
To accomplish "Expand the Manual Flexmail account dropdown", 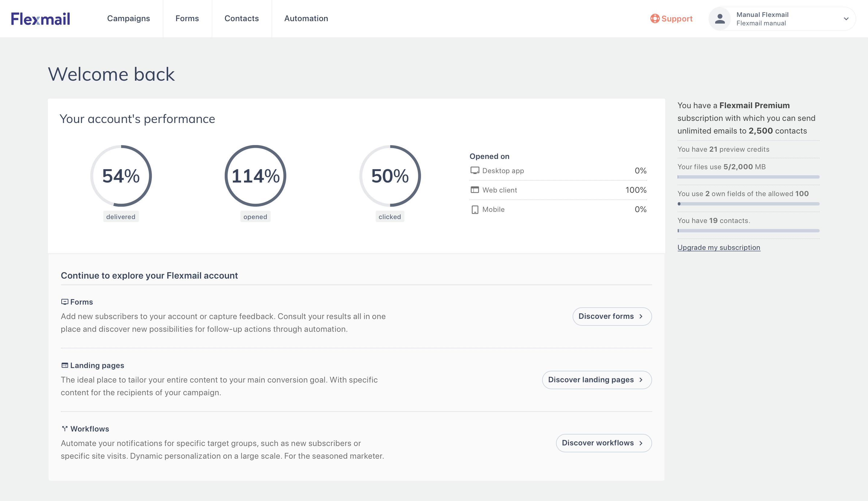I will [846, 19].
